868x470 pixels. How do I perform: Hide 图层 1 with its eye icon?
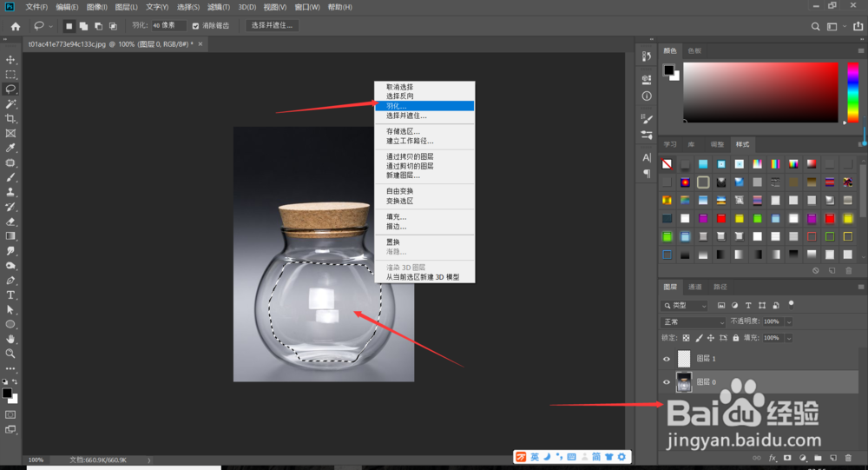coord(667,359)
